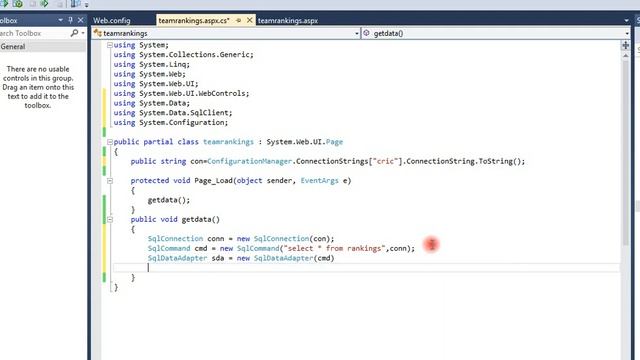640x360 pixels.
Task: Open Toolbox window position dropdown arrow
Action: coord(60,20)
